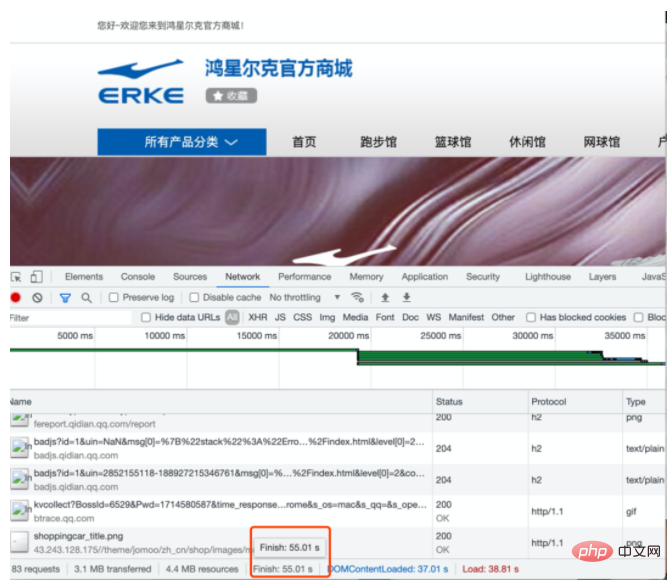
Task: Enable the Preserve log checkbox
Action: [x=113, y=297]
